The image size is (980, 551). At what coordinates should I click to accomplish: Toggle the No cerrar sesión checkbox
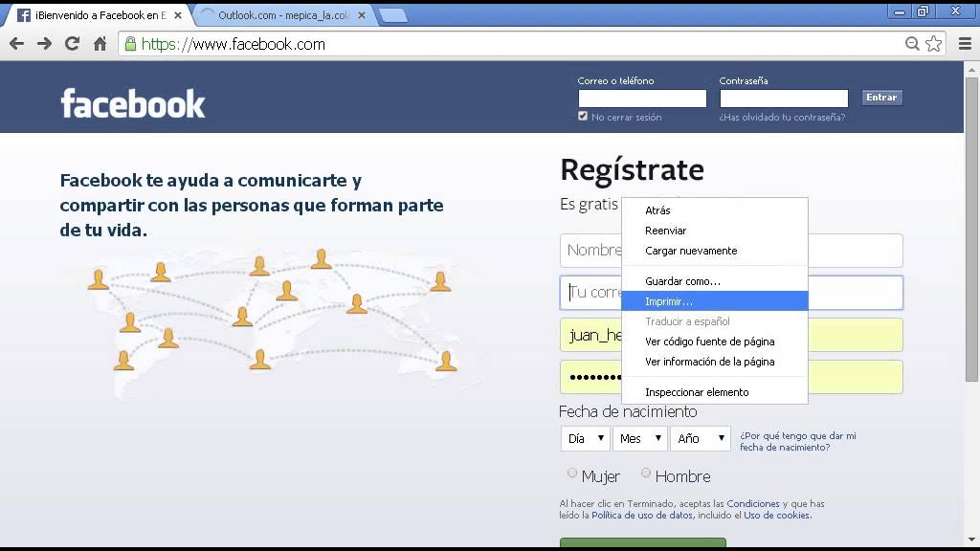pos(583,116)
